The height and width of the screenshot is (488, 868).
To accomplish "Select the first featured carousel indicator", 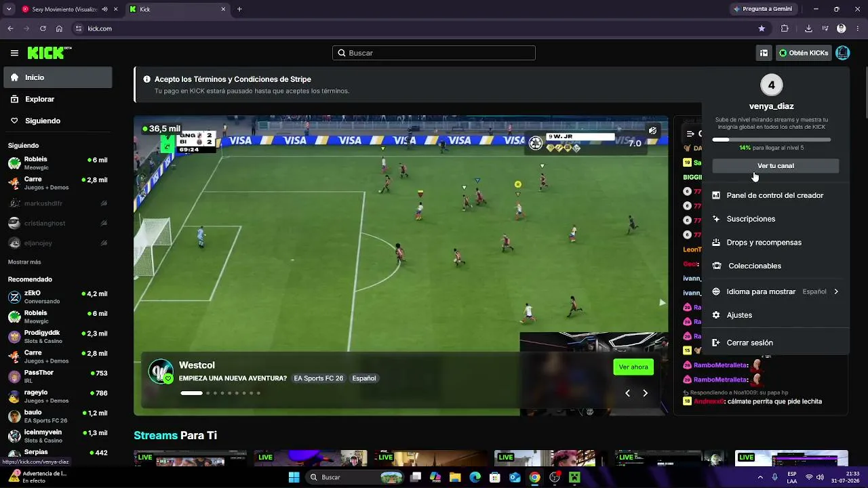I will click(191, 393).
